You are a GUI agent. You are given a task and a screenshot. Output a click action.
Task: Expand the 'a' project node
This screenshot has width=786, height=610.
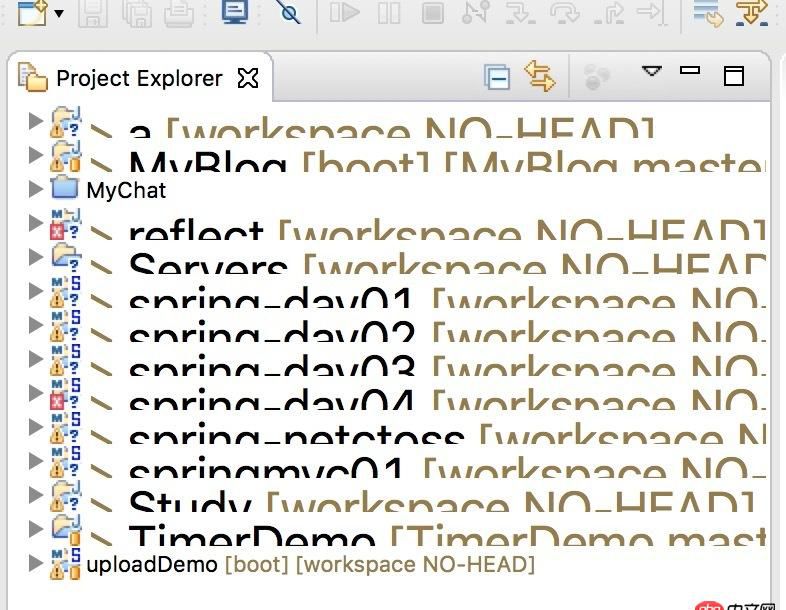(x=36, y=121)
